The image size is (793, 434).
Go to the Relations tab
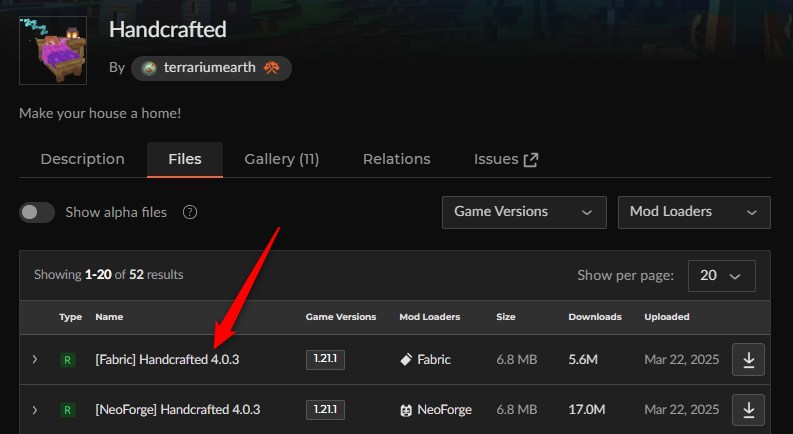point(396,159)
